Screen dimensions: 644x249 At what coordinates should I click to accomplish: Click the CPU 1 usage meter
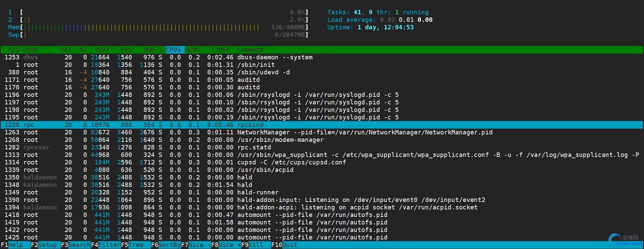(158, 12)
